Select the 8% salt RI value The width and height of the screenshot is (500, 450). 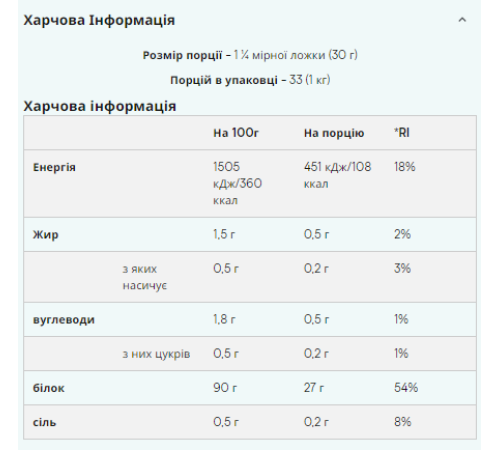(402, 422)
